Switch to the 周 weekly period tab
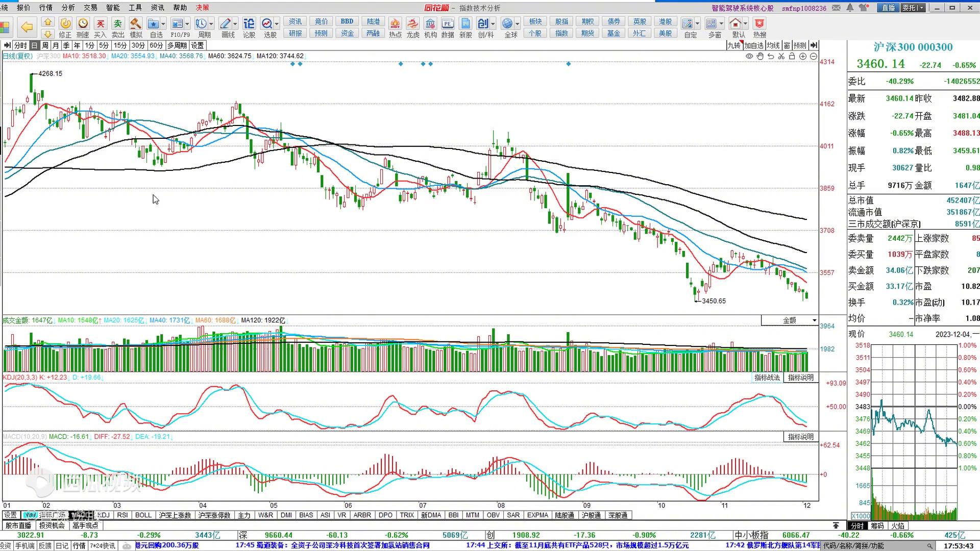 [45, 45]
